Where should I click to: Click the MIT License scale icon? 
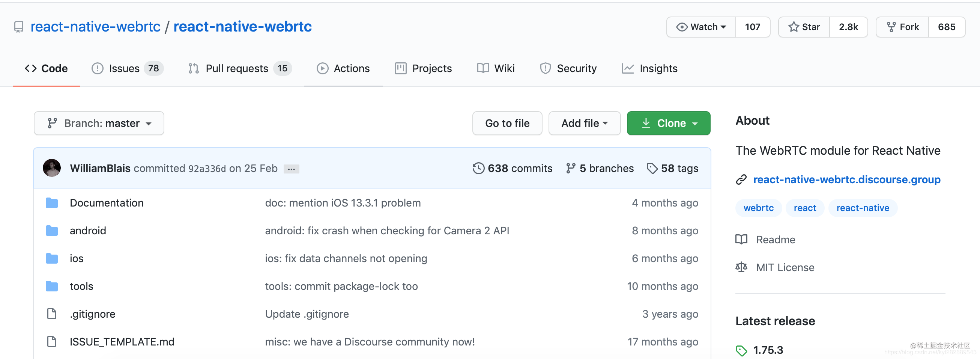pyautogui.click(x=741, y=267)
